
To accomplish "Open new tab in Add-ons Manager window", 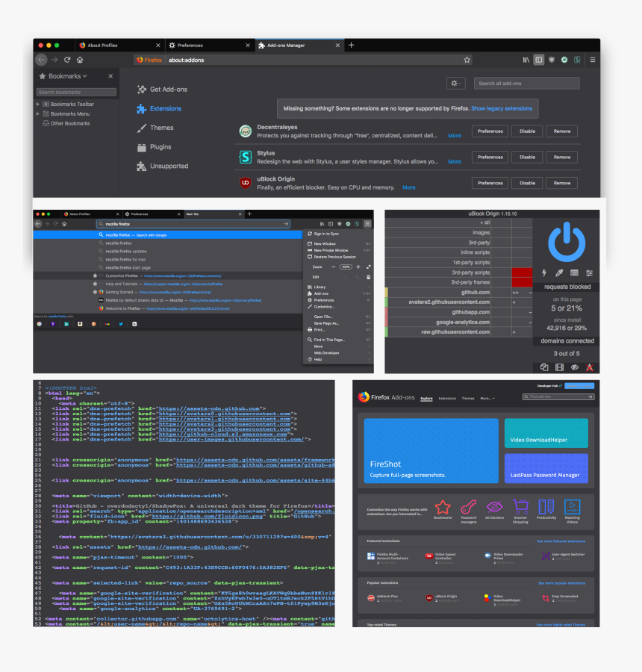I will tap(351, 45).
